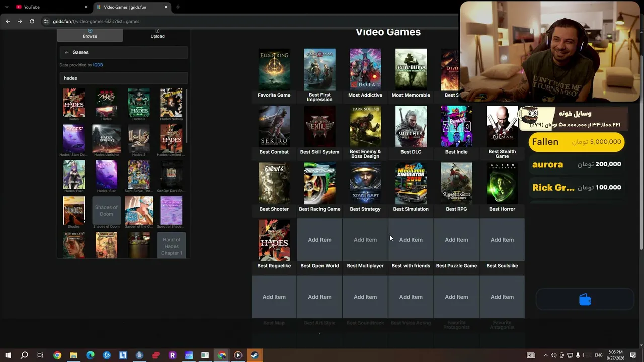644x362 pixels.
Task: Add an item for Best Puzzle Game
Action: (456, 240)
